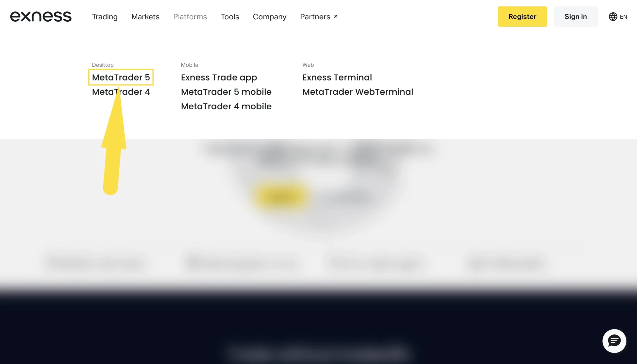Image resolution: width=637 pixels, height=364 pixels.
Task: Expand the Company navigation menu
Action: coord(269,17)
